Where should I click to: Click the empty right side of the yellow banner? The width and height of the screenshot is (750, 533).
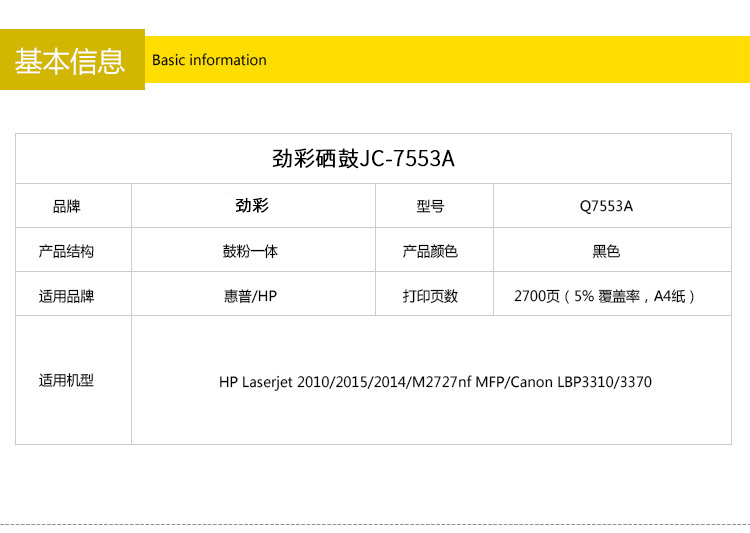pyautogui.click(x=520, y=60)
